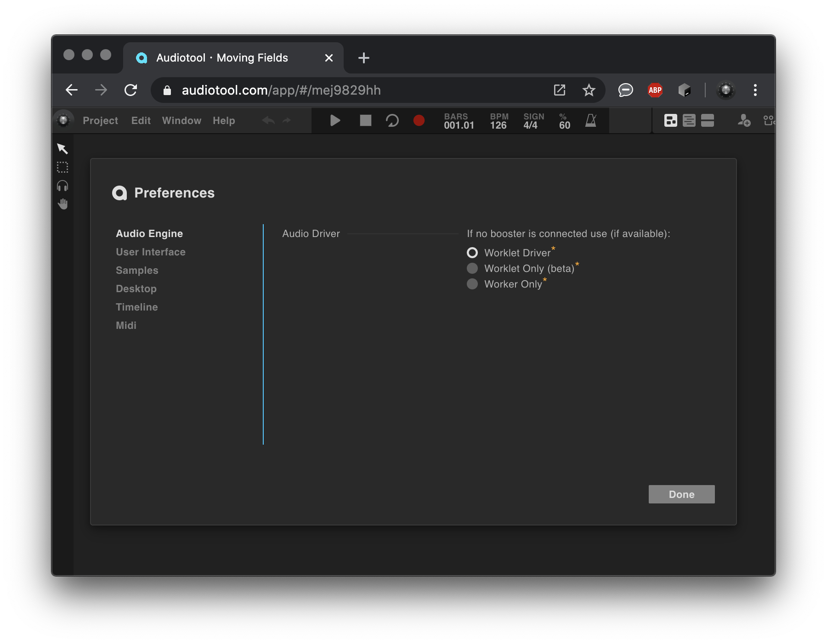Open the Window menu
The width and height of the screenshot is (827, 644).
181,120
